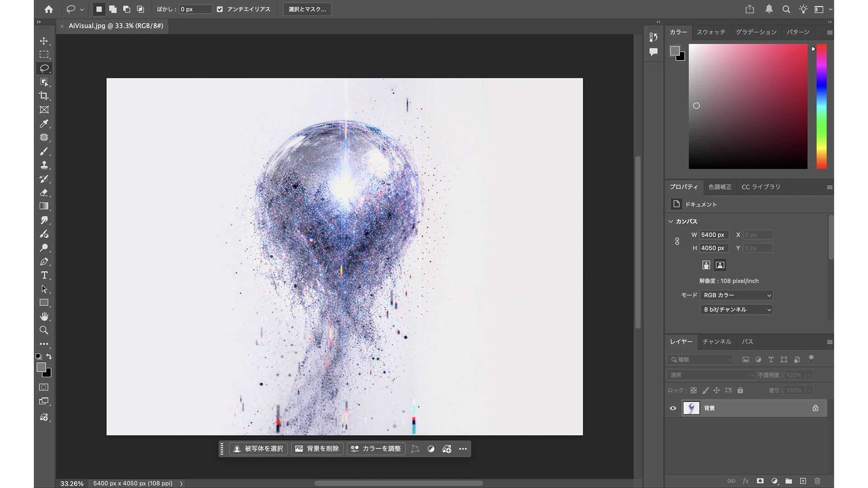This screenshot has width=868, height=488.
Task: Open the Comments panel icon
Action: coord(653,52)
